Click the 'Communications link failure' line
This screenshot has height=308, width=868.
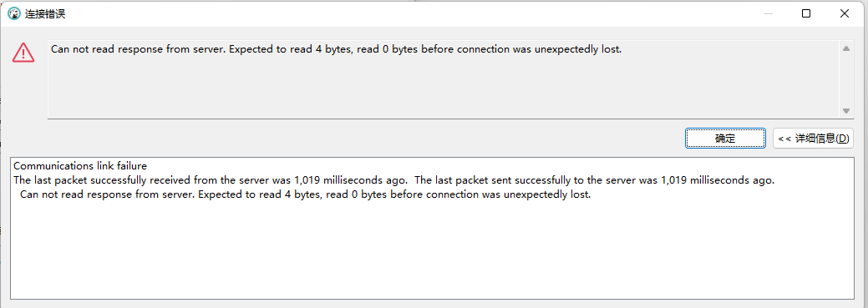(79, 166)
